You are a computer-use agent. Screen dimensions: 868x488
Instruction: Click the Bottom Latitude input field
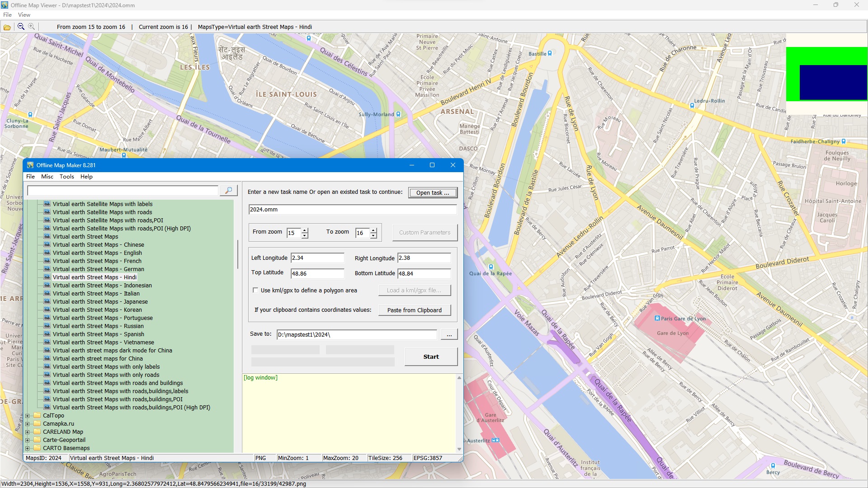(x=424, y=273)
